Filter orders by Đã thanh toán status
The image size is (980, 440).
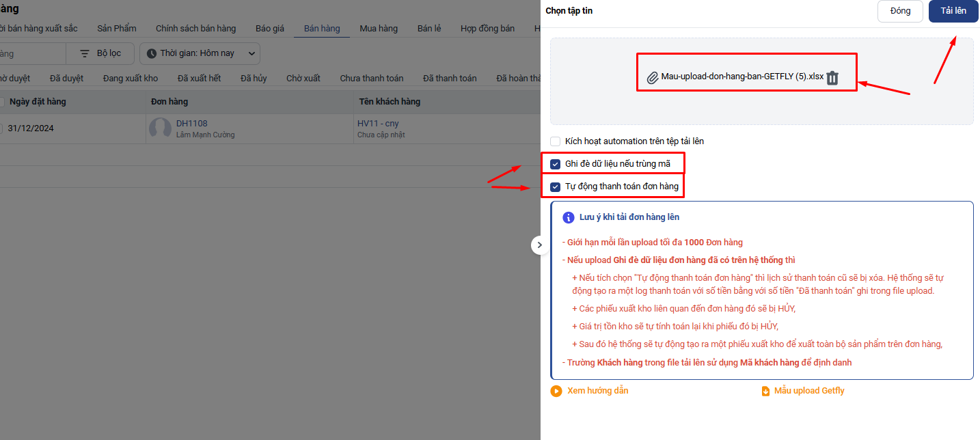(x=450, y=79)
